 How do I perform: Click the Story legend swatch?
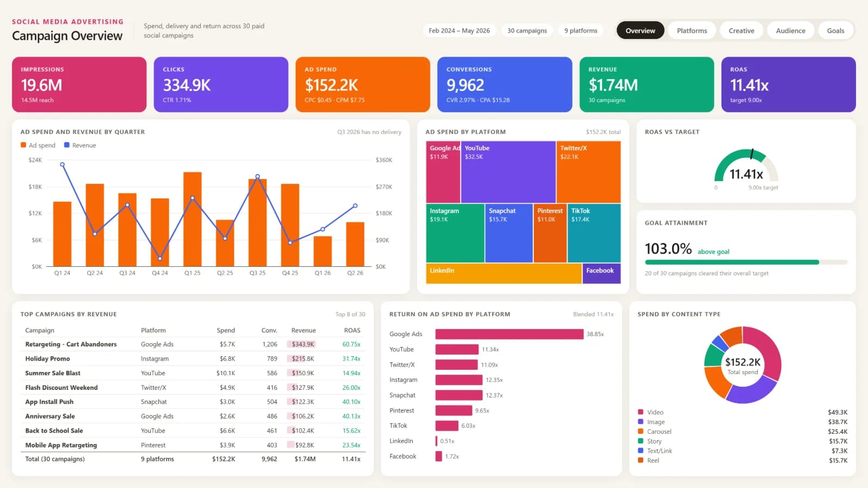[x=641, y=441]
